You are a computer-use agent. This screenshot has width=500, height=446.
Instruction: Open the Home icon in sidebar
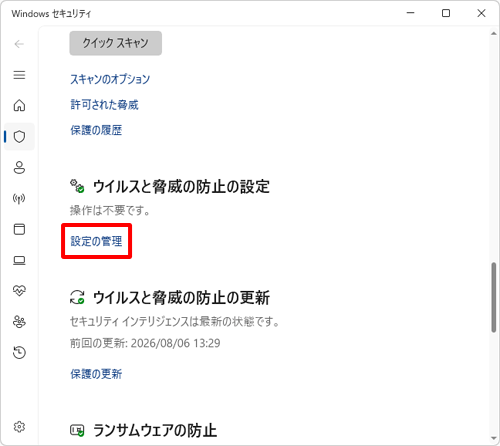pos(19,106)
